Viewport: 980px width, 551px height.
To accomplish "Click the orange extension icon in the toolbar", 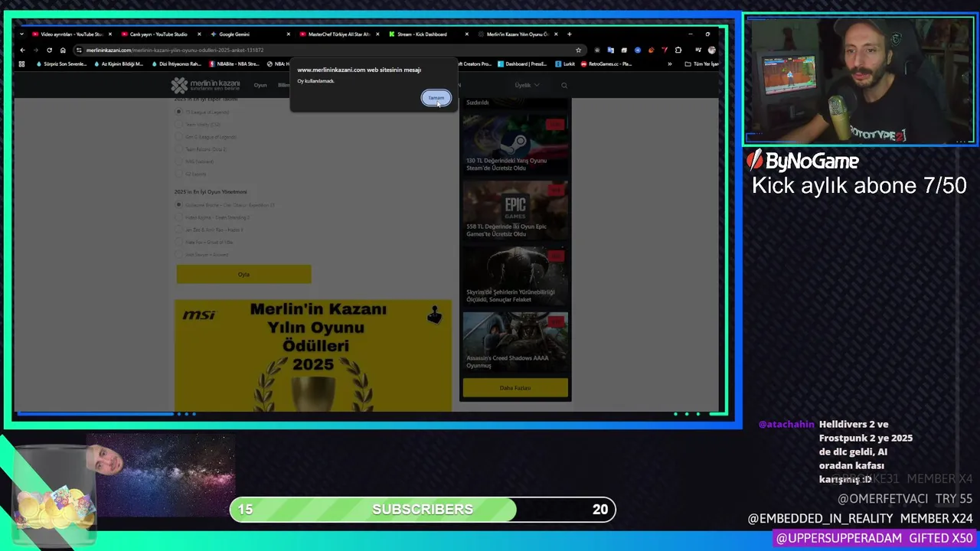I will [x=651, y=51].
